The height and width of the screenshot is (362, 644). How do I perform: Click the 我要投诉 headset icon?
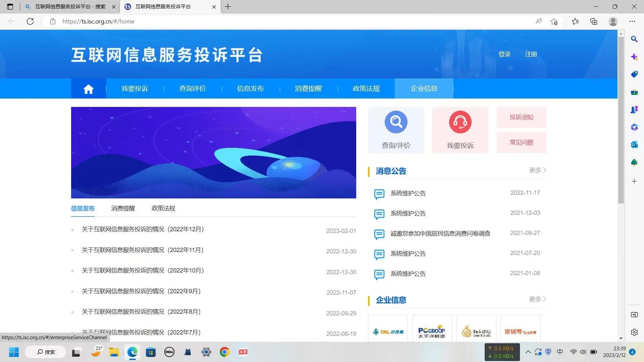click(460, 122)
